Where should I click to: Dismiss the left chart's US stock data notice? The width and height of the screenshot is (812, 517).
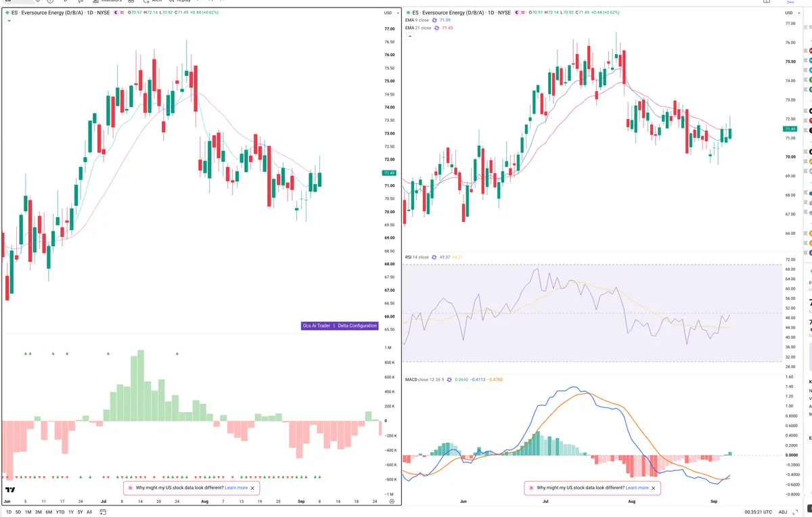pyautogui.click(x=253, y=487)
